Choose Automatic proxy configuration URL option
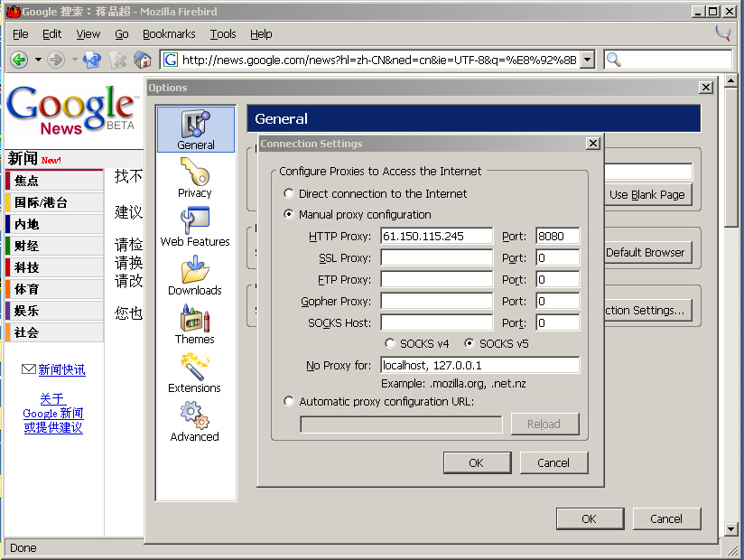The image size is (744, 560). pyautogui.click(x=289, y=401)
